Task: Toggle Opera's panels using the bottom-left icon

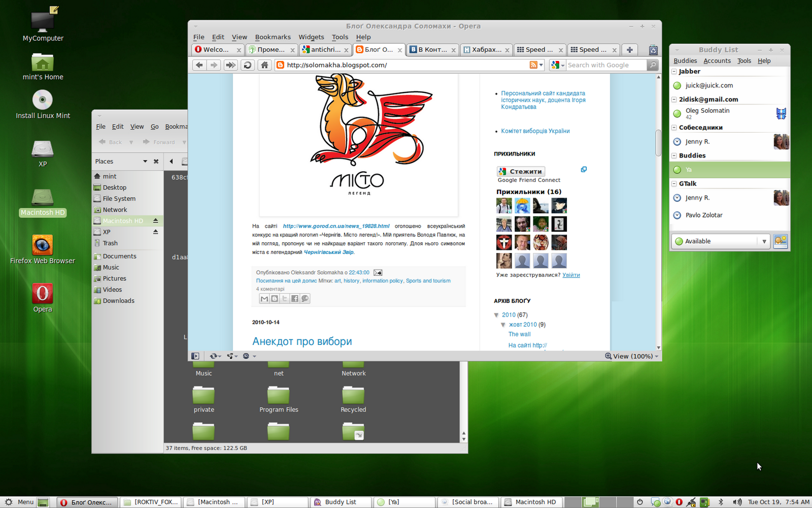Action: pyautogui.click(x=196, y=356)
